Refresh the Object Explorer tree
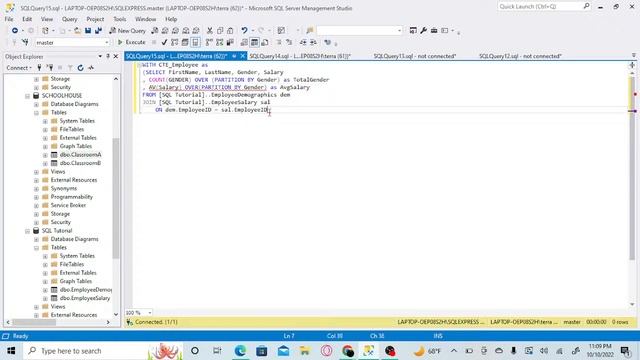Image resolution: width=640 pixels, height=360 pixels. point(80,68)
